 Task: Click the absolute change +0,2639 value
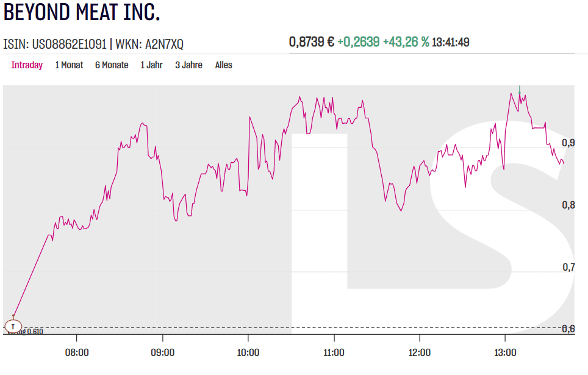click(x=358, y=42)
